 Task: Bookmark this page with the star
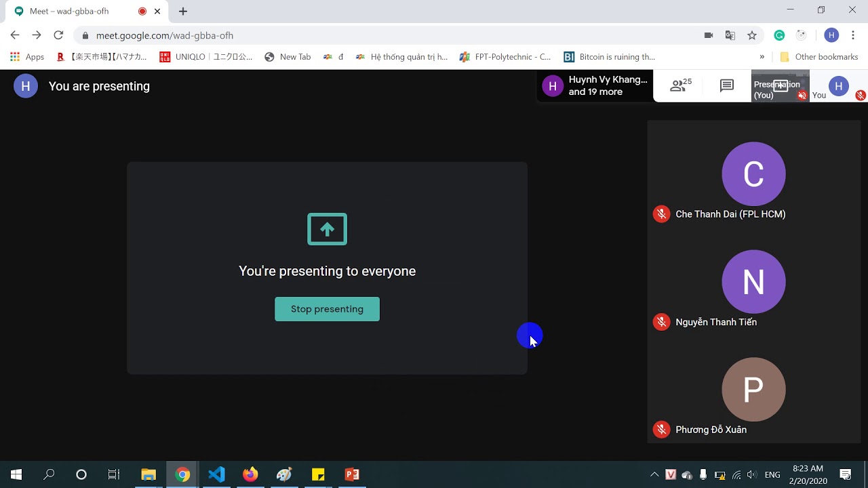(x=751, y=35)
